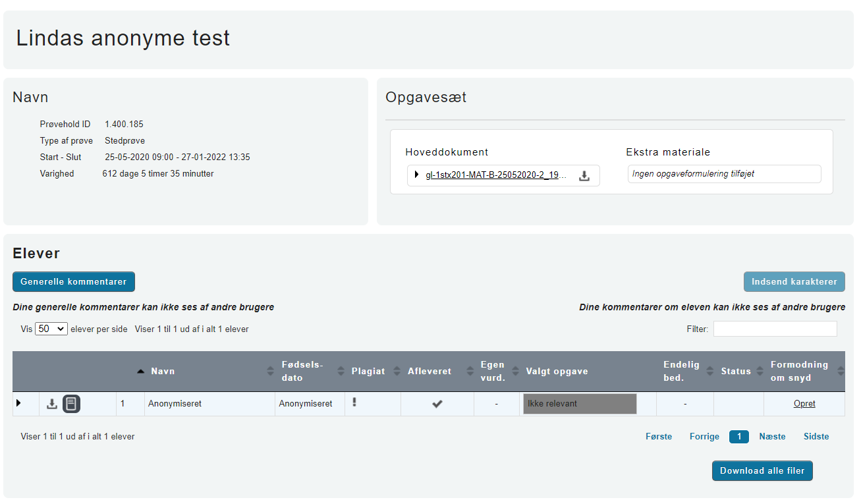Expand the Anonymiseret student row

(x=18, y=403)
